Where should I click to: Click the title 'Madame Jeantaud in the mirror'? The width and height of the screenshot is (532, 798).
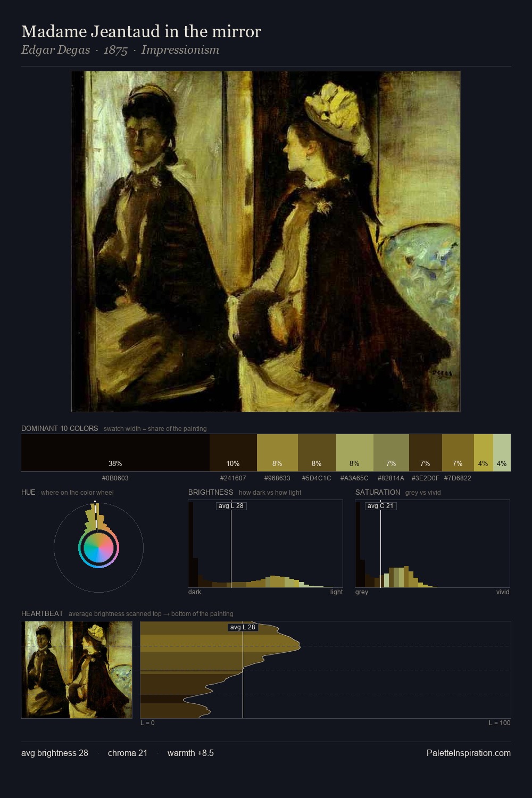(x=141, y=31)
